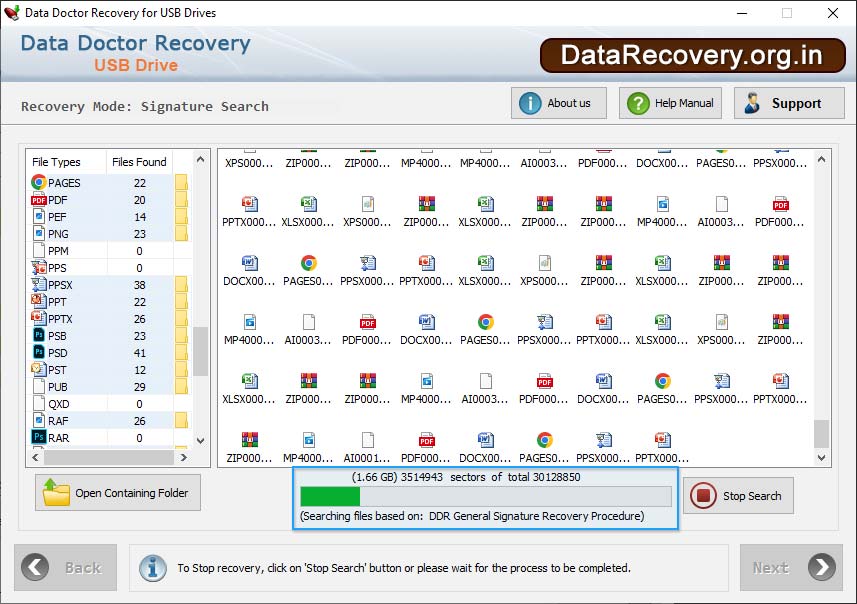Click down arrow of recovered files scrollbar
Image resolution: width=857 pixels, height=604 pixels.
(821, 458)
